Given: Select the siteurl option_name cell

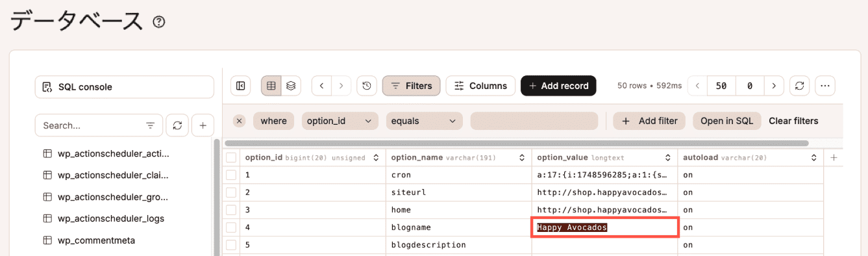Looking at the screenshot, I should tap(459, 192).
